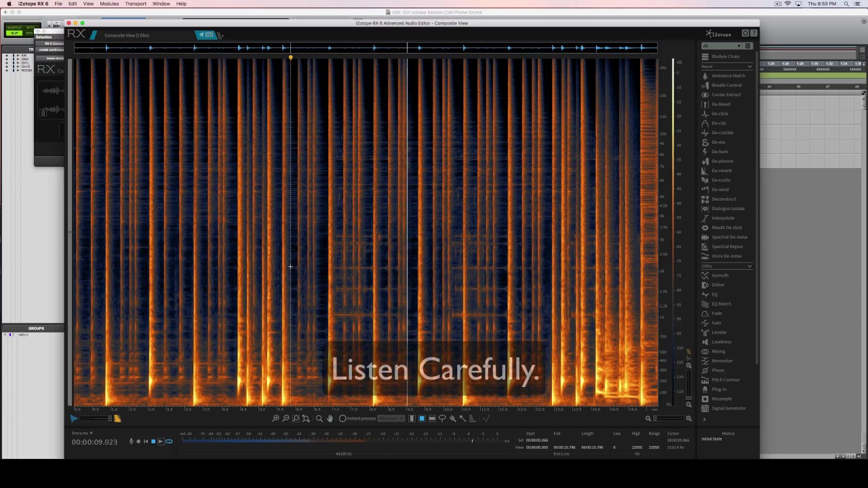Toggle module list view button
Screen dimensions: 868x488
pyautogui.click(x=748, y=46)
